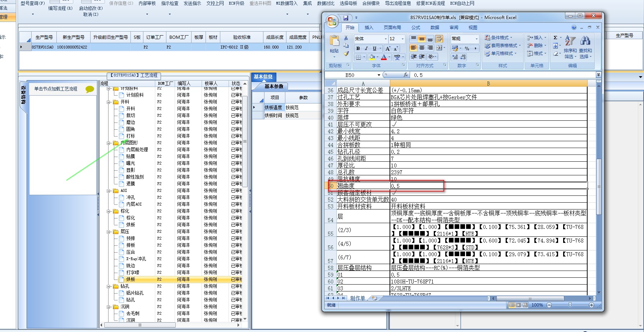Image resolution: width=644 pixels, height=332 pixels.
Task: Open number format dropdown 常规
Action: (477, 39)
